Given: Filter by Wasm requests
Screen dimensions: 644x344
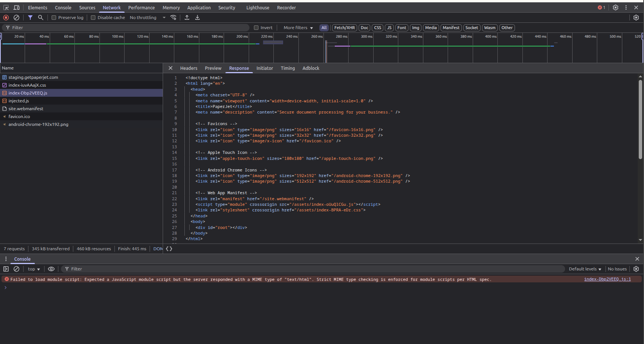Looking at the screenshot, I should coord(490,28).
